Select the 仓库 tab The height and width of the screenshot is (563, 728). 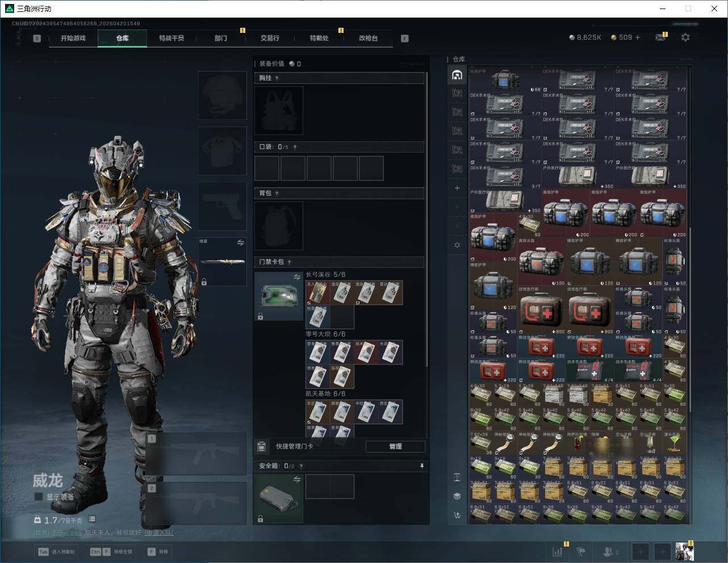click(123, 38)
